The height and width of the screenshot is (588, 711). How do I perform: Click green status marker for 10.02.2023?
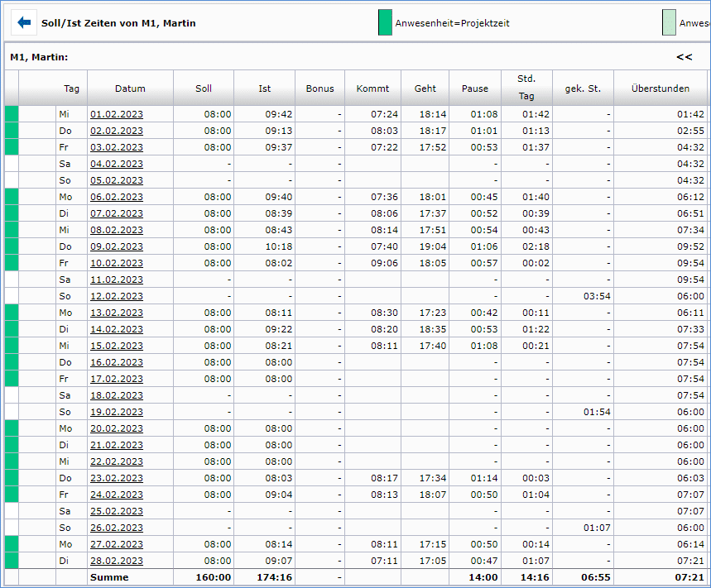click(x=12, y=263)
